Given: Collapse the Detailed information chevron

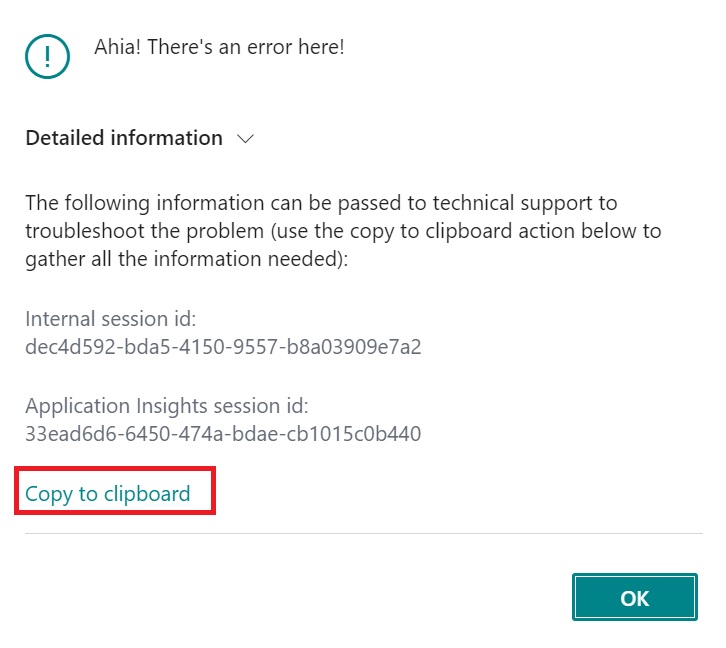Looking at the screenshot, I should 245,139.
